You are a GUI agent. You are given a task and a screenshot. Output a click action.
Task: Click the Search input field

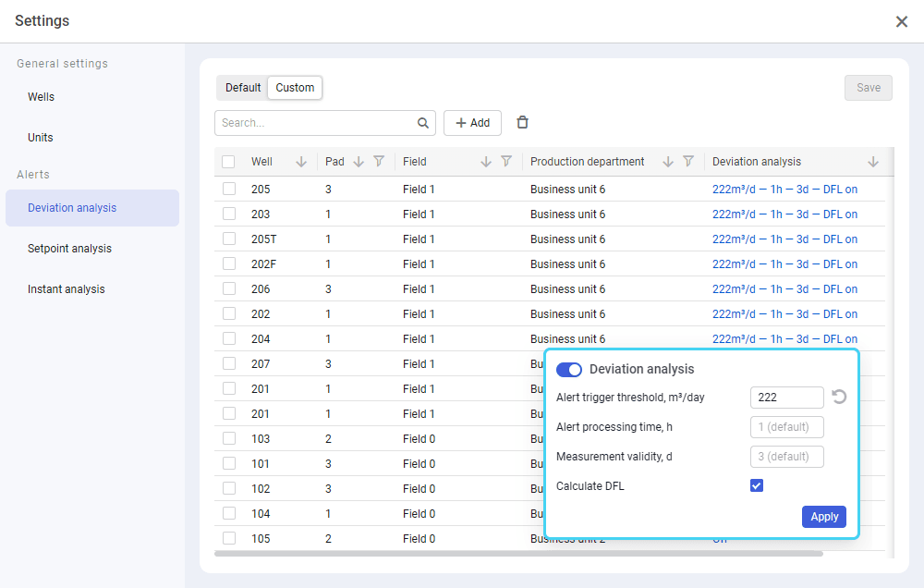(324, 123)
